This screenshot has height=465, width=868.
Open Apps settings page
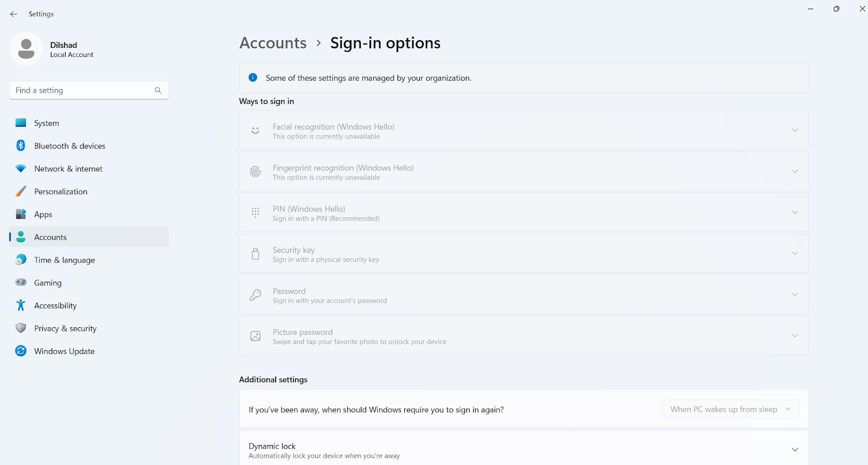click(x=43, y=214)
